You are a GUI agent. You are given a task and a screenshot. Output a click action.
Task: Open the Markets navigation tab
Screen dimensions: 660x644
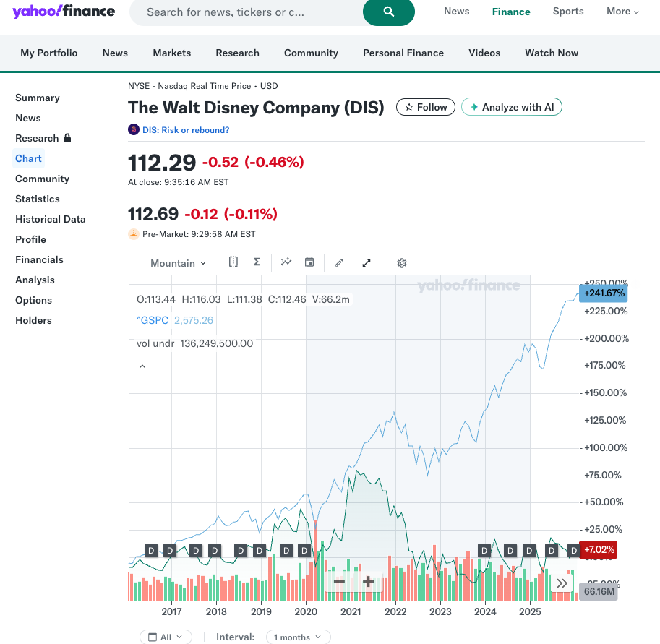(x=172, y=53)
